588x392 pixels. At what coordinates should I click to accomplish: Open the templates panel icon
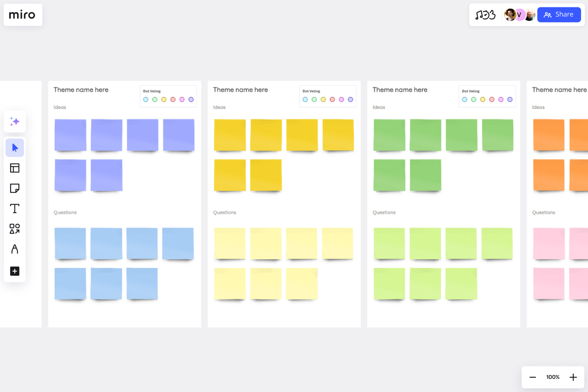point(15,168)
